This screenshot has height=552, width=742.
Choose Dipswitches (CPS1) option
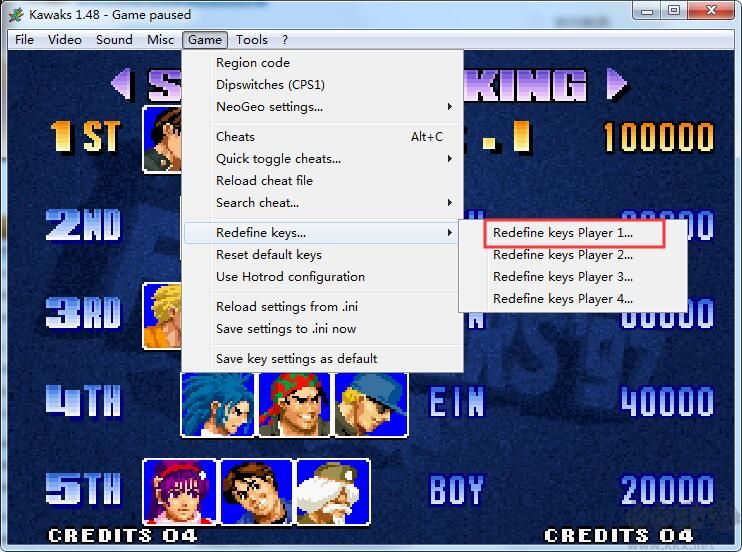pos(270,85)
